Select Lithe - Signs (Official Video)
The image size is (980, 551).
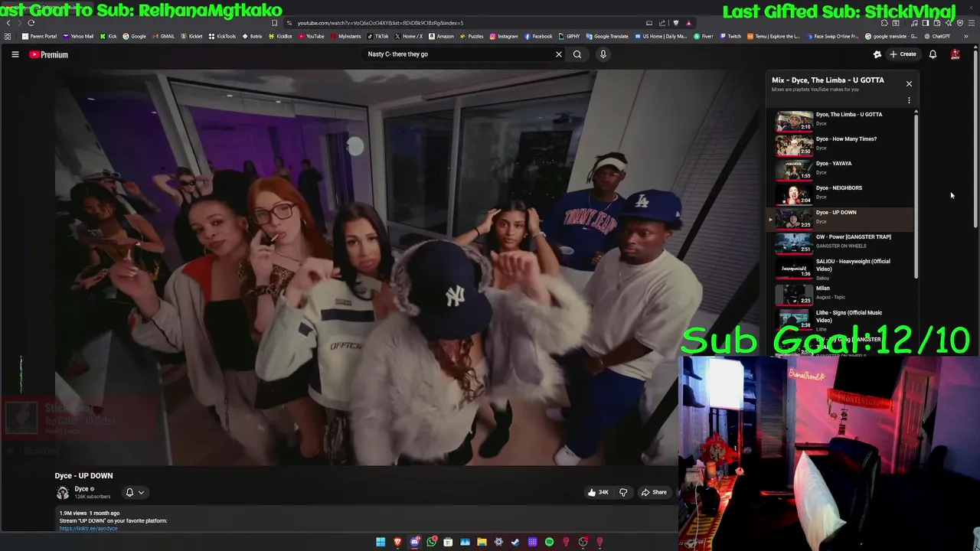coord(841,319)
